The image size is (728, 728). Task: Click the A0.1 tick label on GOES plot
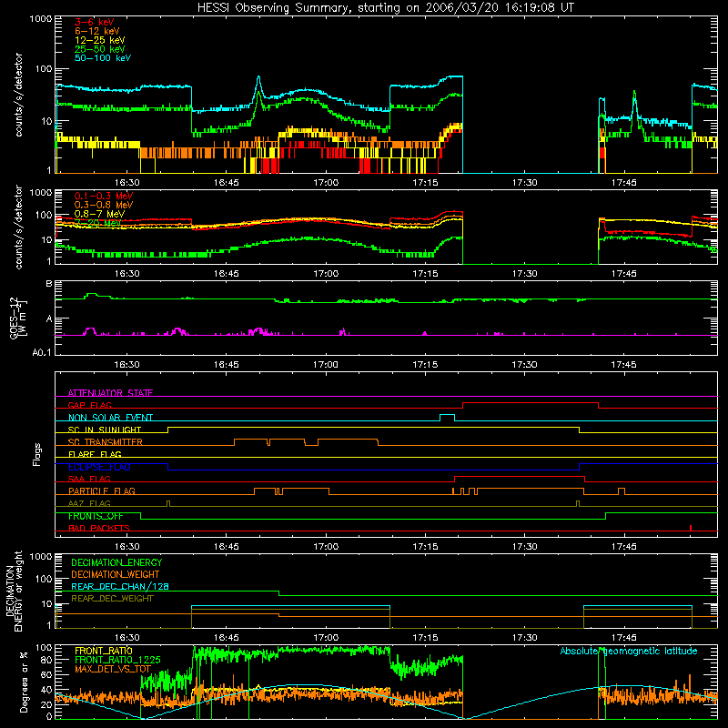[41, 352]
